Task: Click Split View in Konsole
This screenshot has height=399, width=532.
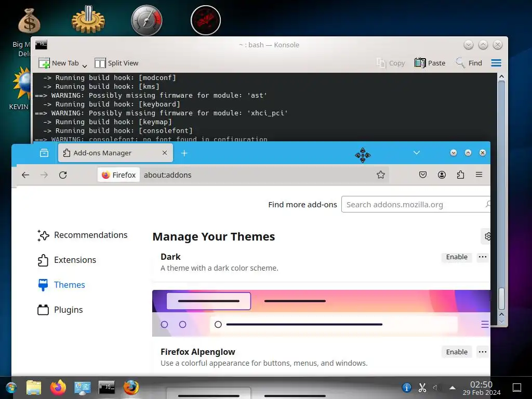Action: pos(116,63)
